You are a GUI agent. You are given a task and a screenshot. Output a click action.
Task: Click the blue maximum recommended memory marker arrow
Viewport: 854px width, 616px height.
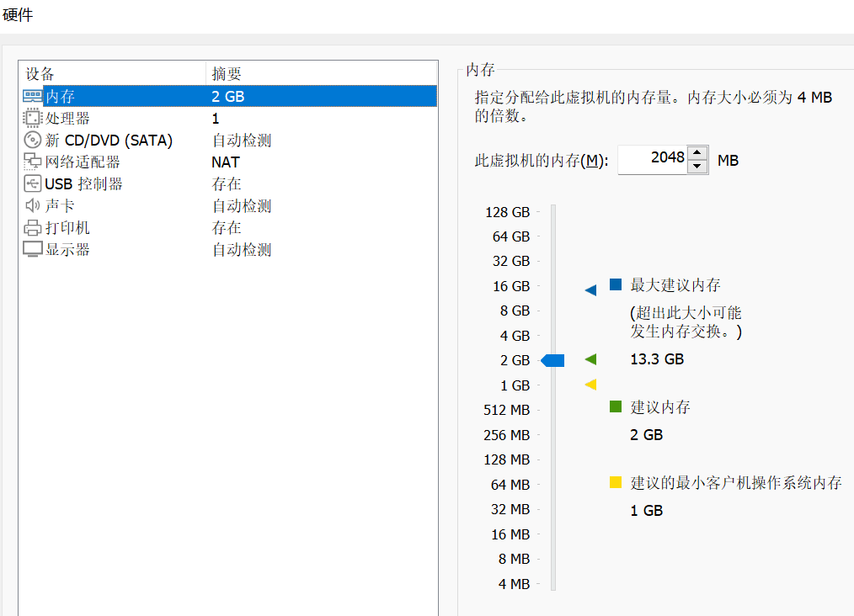590,290
